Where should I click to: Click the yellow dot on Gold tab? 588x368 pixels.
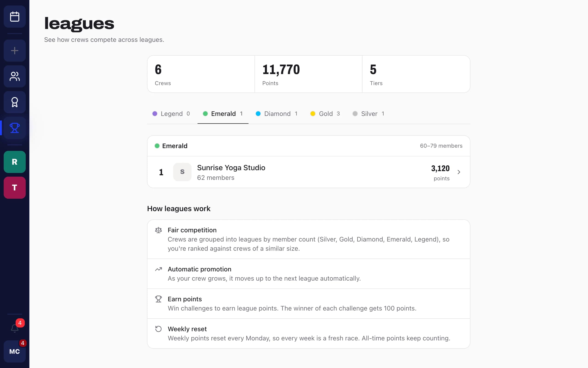click(313, 114)
